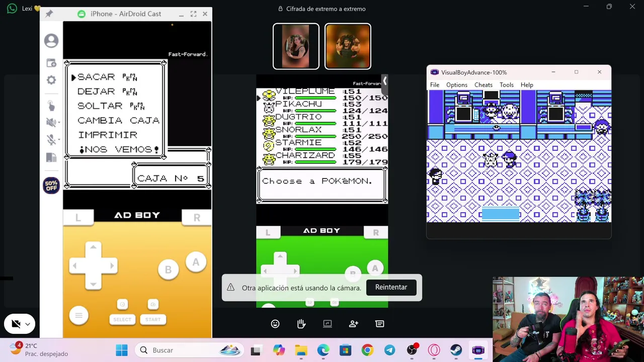644x362 pixels.
Task: Tap the SELECT button on yellow emulator
Action: point(122,319)
